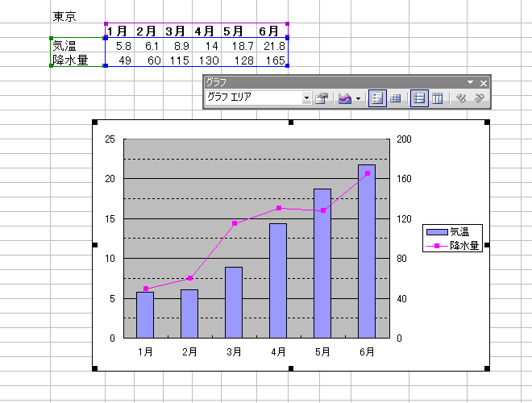
Task: Select the 6月 temperature bar
Action: click(367, 250)
